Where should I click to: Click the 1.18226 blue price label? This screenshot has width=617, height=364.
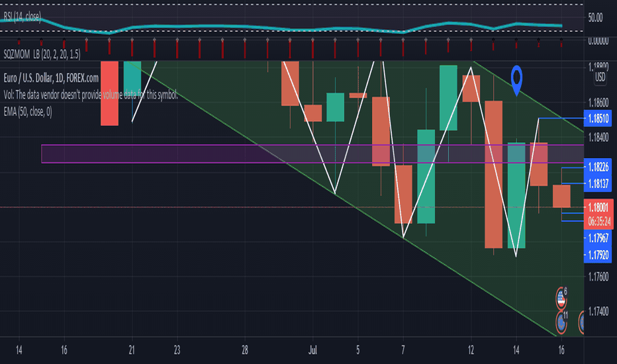tap(598, 167)
